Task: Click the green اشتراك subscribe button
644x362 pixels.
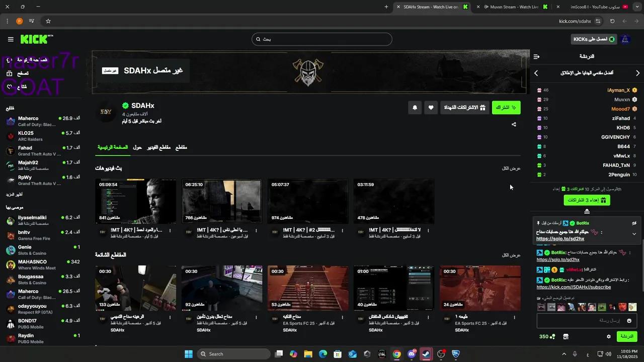Action: (x=506, y=108)
